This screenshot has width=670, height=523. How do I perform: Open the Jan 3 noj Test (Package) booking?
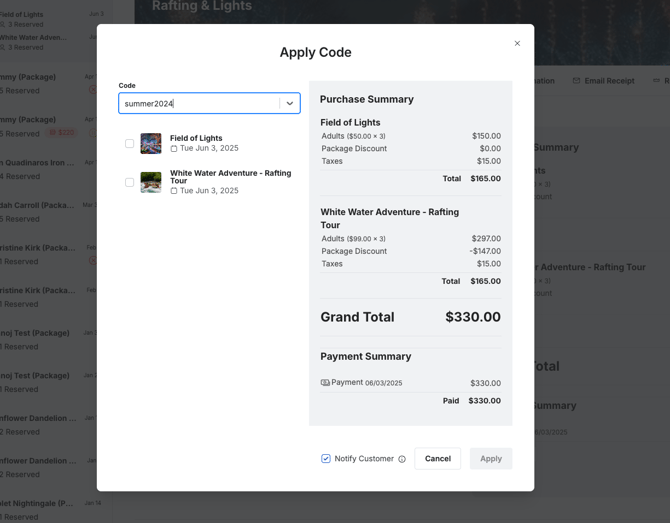(x=48, y=340)
